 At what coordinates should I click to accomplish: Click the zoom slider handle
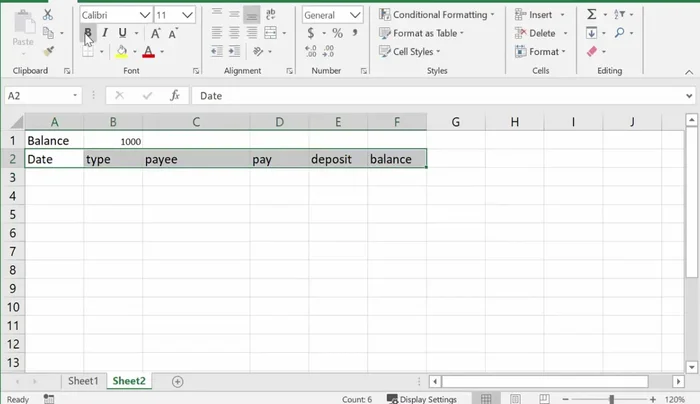click(612, 399)
